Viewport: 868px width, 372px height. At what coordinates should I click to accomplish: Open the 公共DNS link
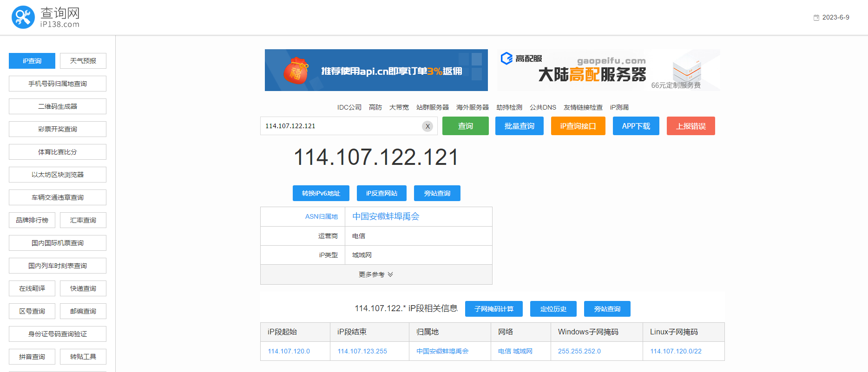(543, 107)
